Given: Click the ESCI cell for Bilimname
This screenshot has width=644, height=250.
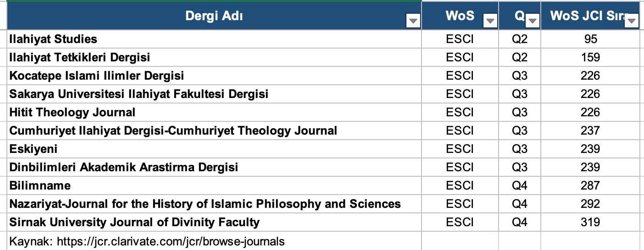Looking at the screenshot, I should (x=460, y=185).
